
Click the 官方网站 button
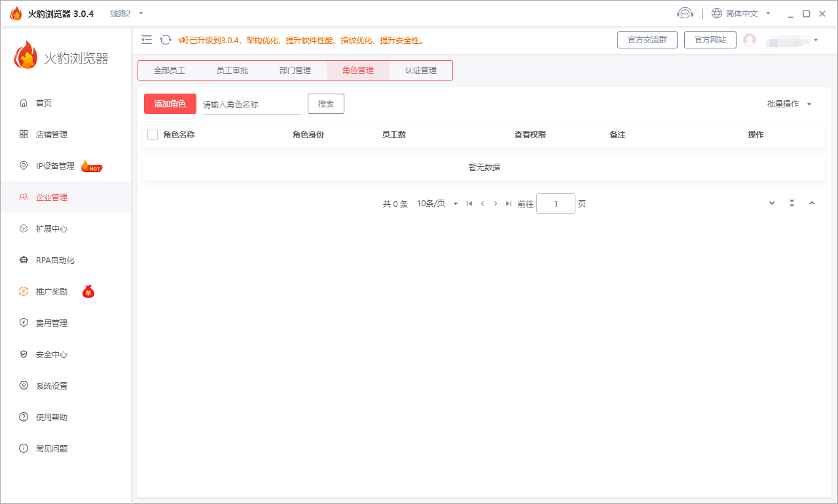(710, 40)
